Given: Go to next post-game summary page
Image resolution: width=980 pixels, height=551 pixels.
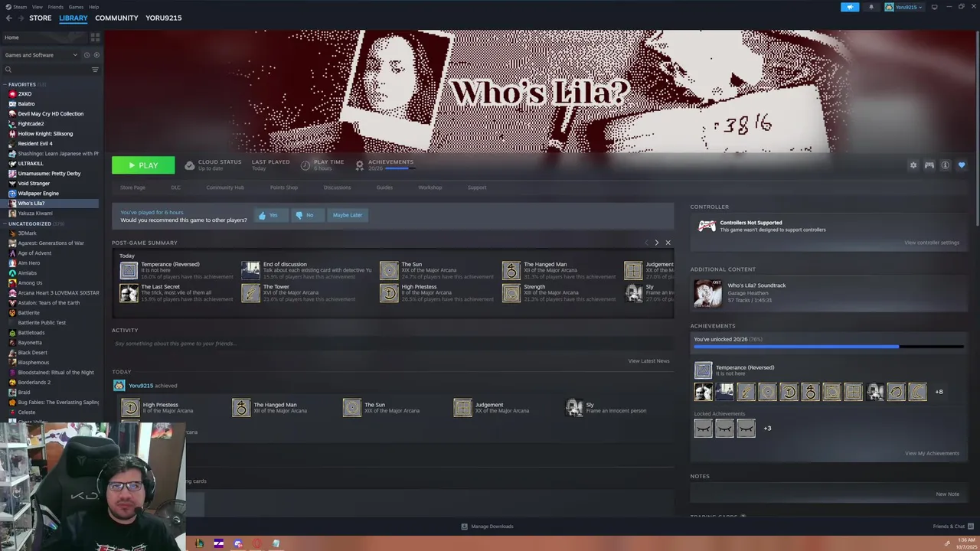Looking at the screenshot, I should point(656,243).
